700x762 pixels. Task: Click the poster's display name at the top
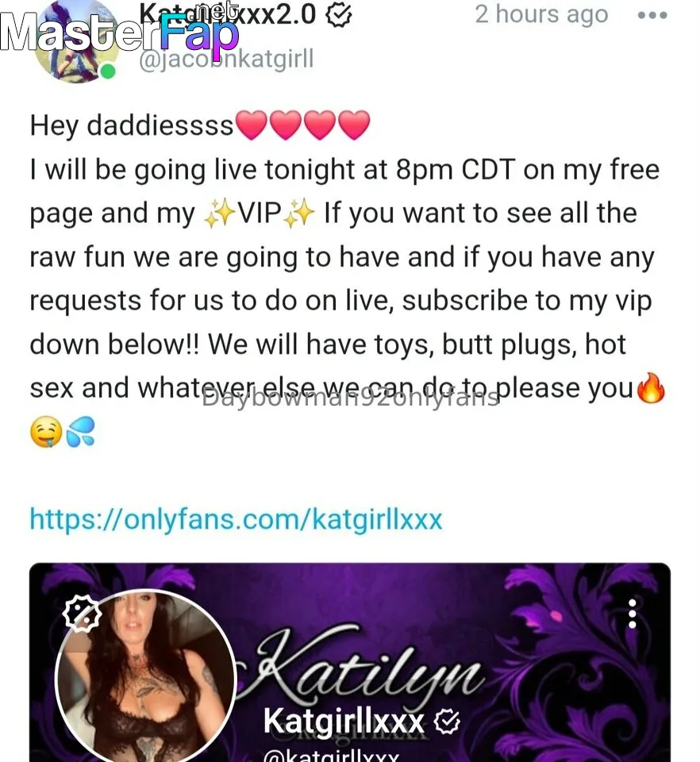pos(228,14)
